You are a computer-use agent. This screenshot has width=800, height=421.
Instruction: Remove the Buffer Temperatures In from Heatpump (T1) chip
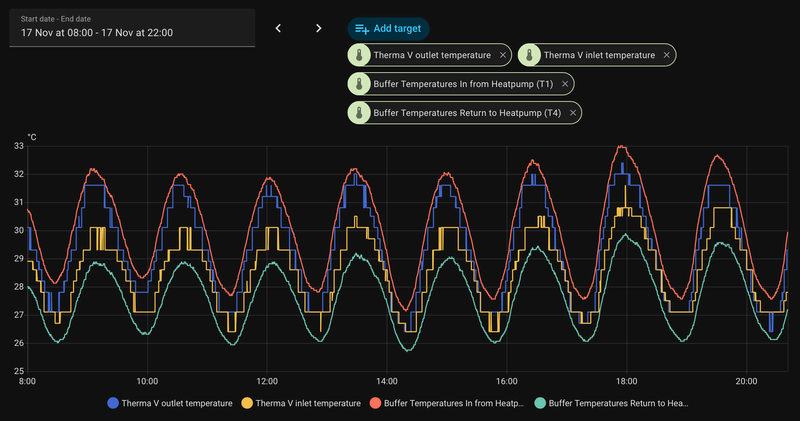pos(565,84)
